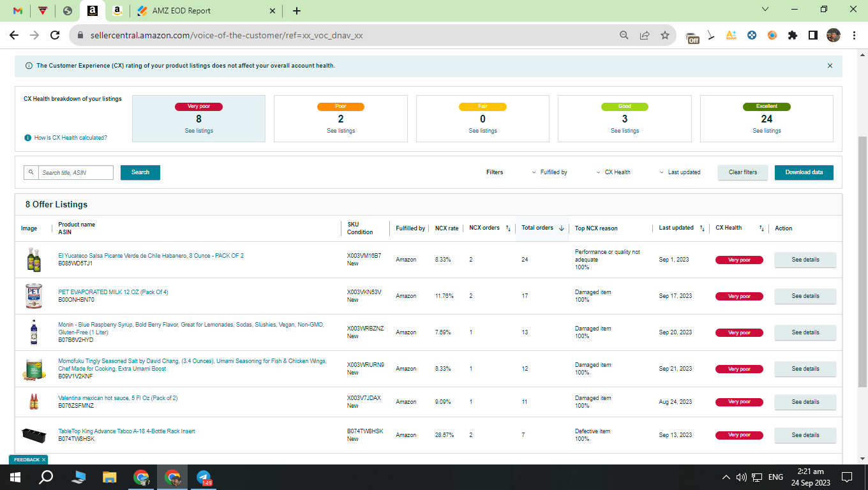This screenshot has width=868, height=490.
Task: See details for El Yucateco Salsa row
Action: 805,260
